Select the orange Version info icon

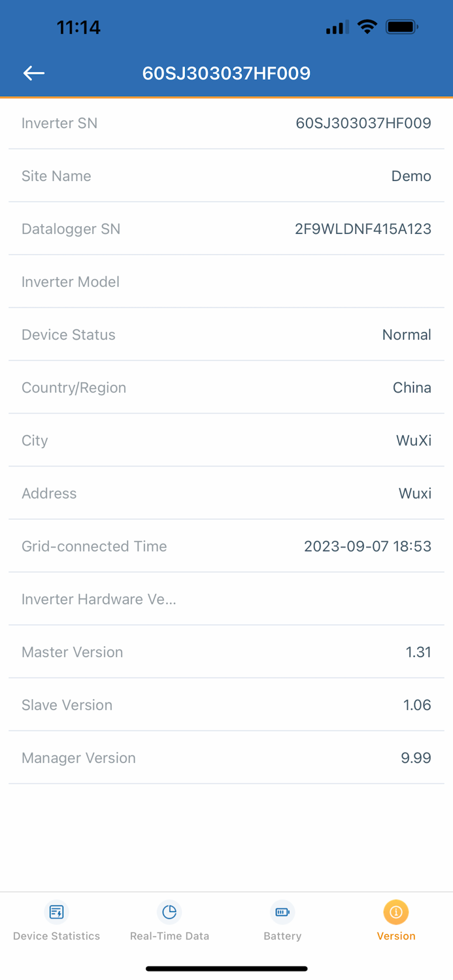(396, 911)
